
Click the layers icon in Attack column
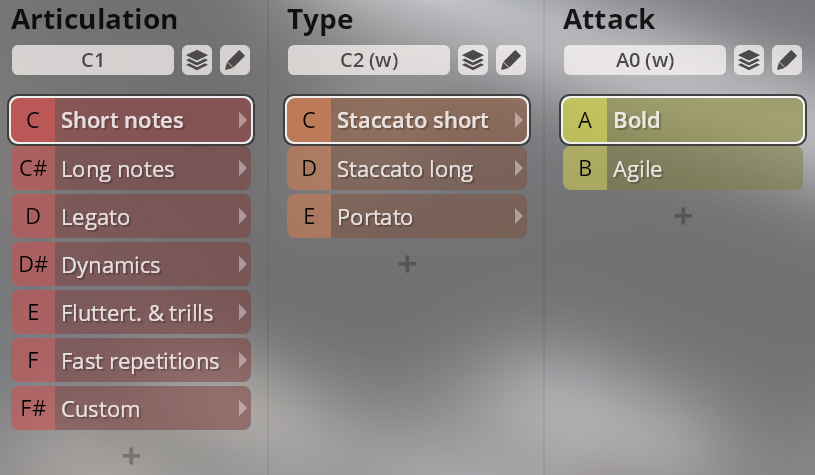tap(749, 60)
